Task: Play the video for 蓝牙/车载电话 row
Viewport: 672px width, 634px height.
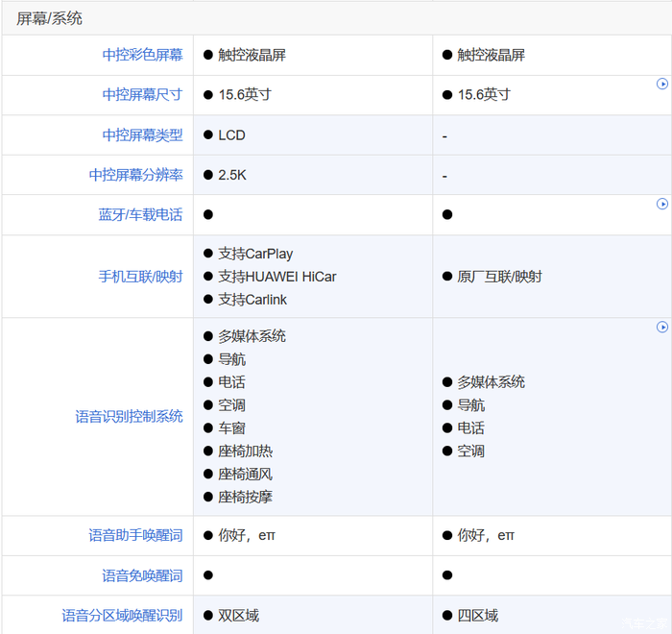Action: 661,204
